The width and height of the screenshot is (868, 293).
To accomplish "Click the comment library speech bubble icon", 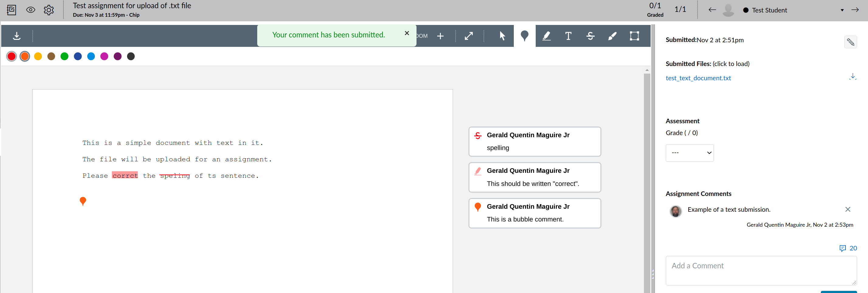I will [843, 248].
